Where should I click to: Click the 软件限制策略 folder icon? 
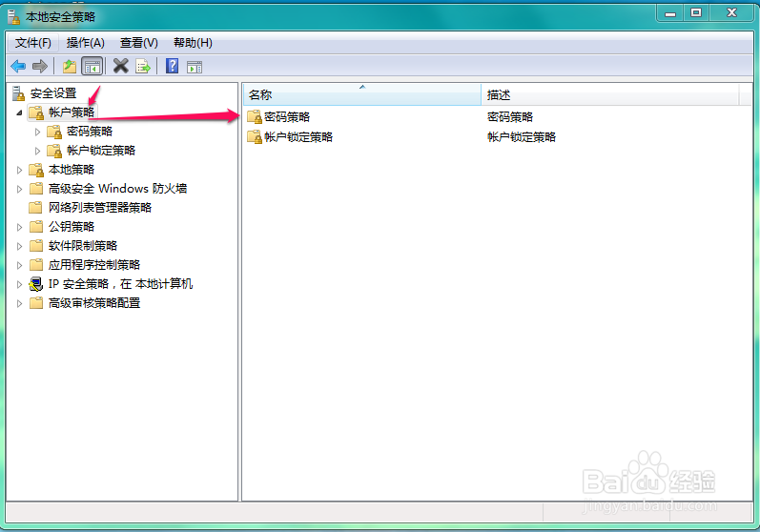coord(36,246)
